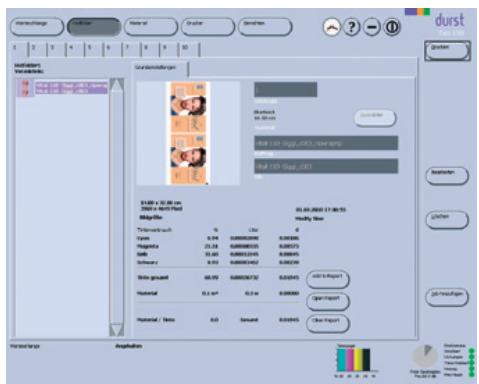
Task: Select numbered hotfolder tab 7
Action: tap(132, 49)
